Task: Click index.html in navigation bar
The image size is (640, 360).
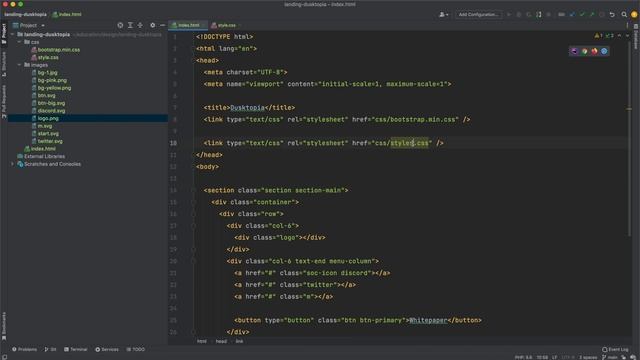Action: coord(67,15)
